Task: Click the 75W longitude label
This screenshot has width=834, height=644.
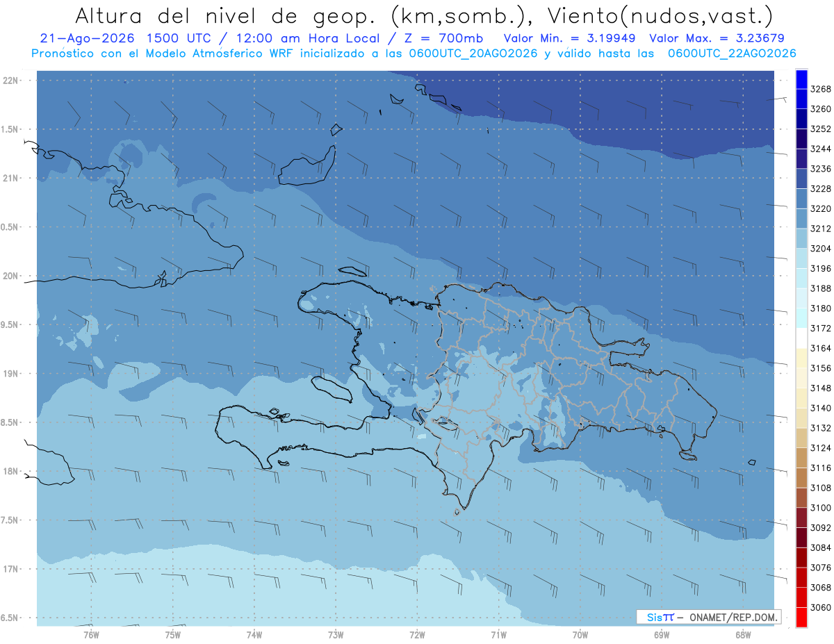Action: tap(173, 635)
